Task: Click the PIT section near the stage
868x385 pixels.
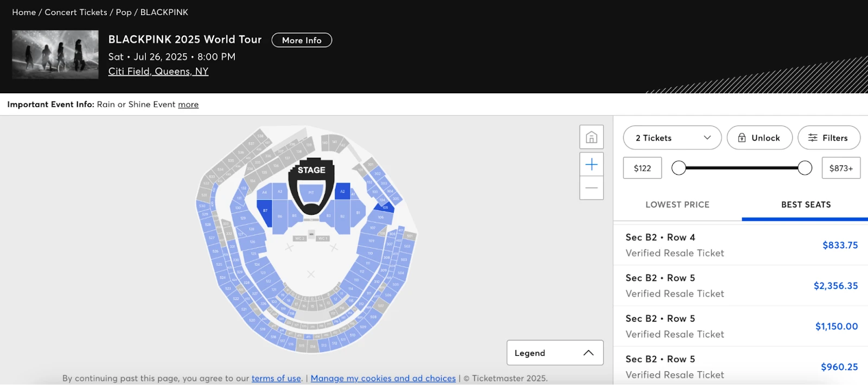Action: coord(311,193)
